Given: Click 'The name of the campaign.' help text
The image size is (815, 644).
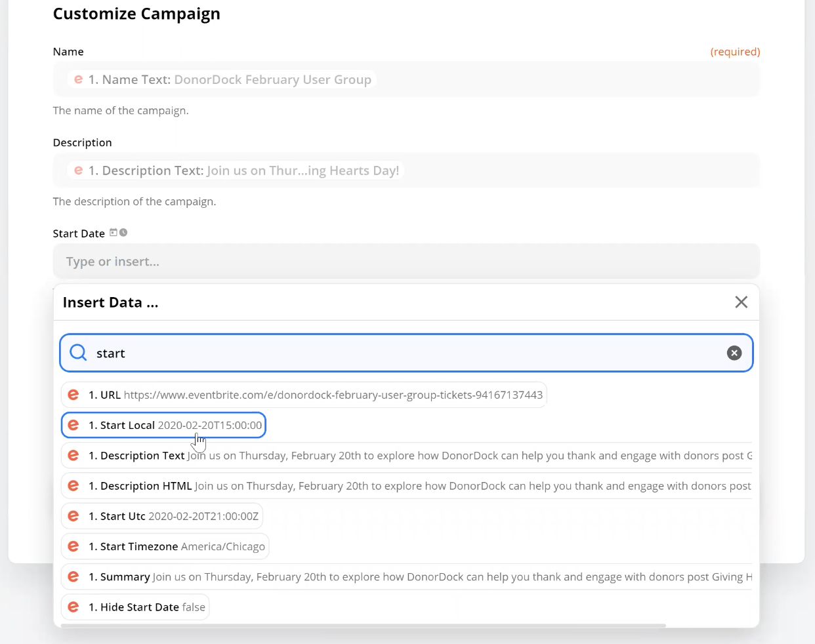Looking at the screenshot, I should coord(121,110).
